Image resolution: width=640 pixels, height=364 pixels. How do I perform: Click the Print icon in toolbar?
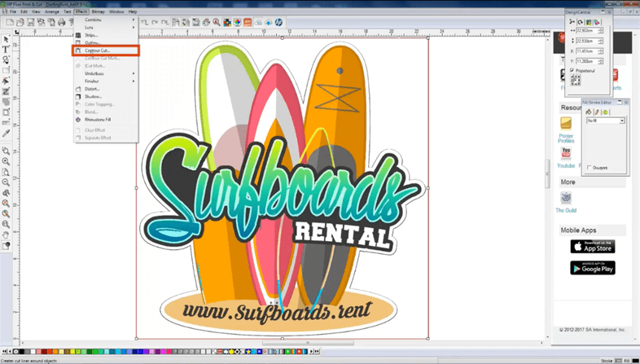pyautogui.click(x=62, y=22)
